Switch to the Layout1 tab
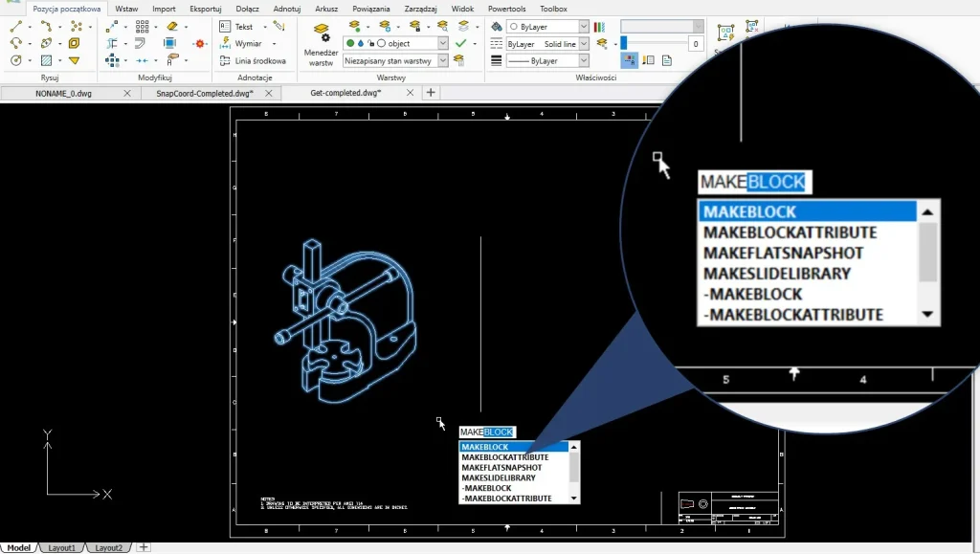 point(62,547)
